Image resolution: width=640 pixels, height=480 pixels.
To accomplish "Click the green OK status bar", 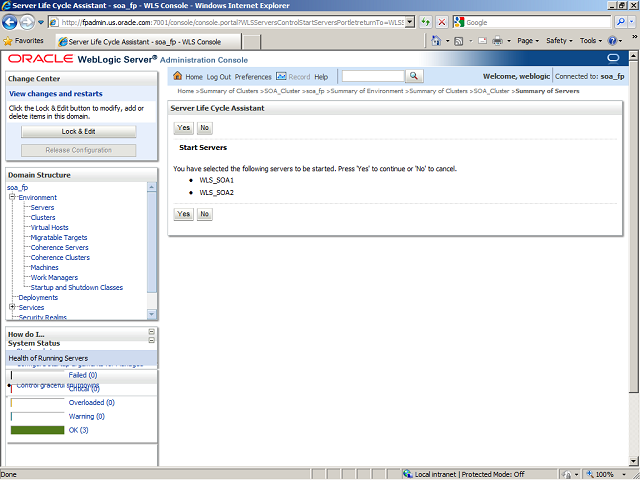I will [x=37, y=430].
